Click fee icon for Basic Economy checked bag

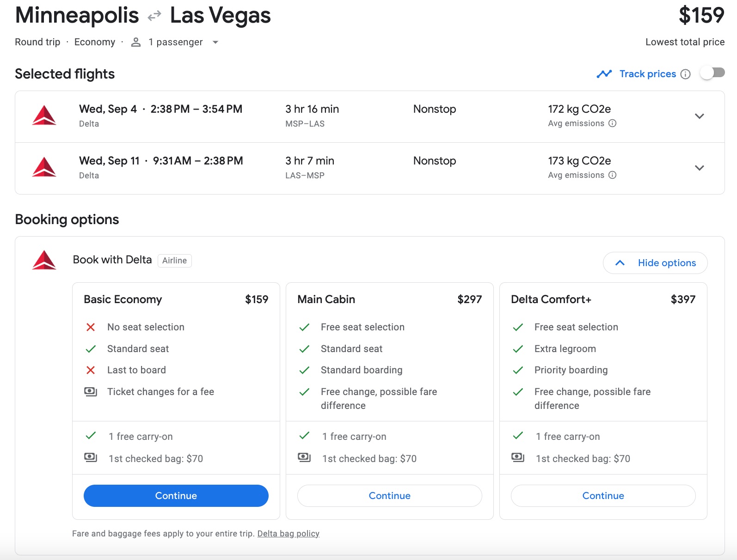click(91, 457)
